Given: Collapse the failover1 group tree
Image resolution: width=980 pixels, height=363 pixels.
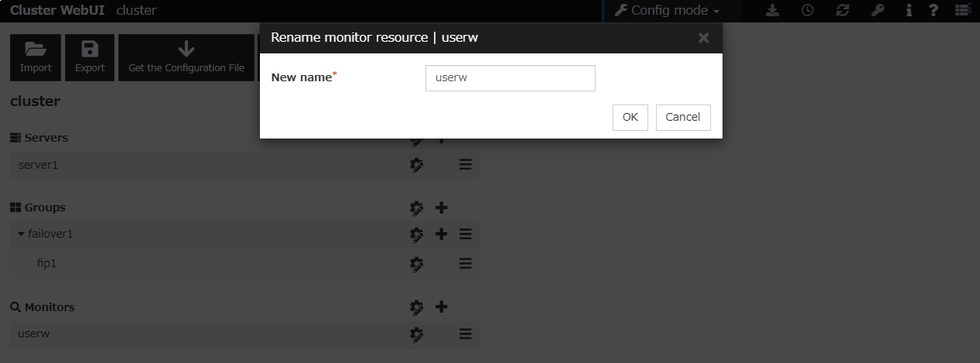Looking at the screenshot, I should tap(22, 234).
